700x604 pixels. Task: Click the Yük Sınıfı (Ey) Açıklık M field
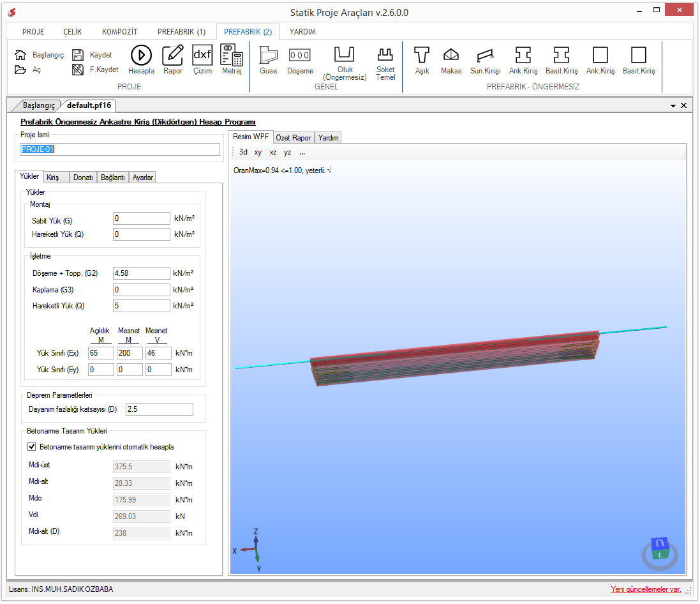point(101,370)
